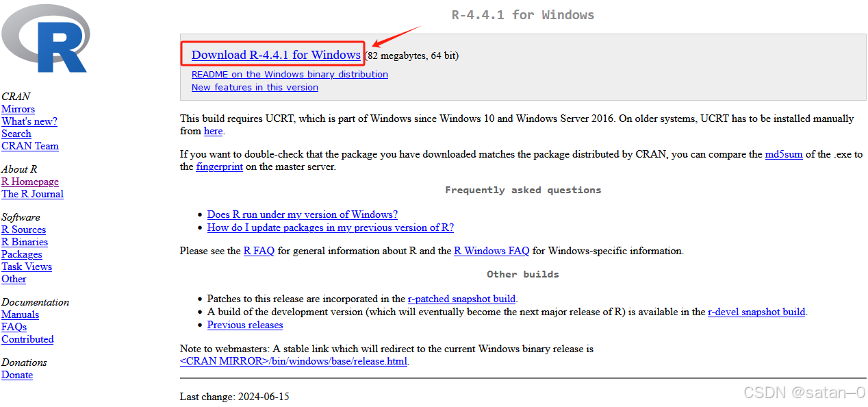Image resolution: width=868 pixels, height=407 pixels.
Task: Open the R FAQ link
Action: pyautogui.click(x=259, y=251)
